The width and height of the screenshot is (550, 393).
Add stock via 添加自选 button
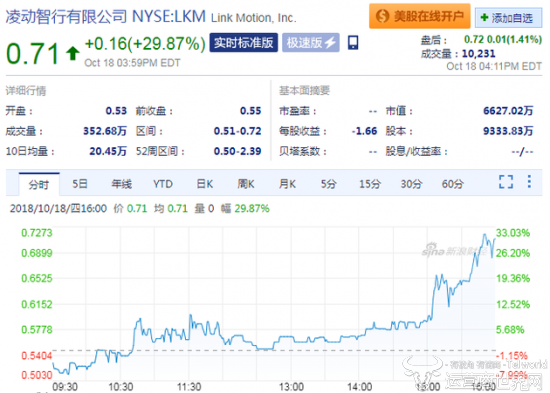click(x=508, y=18)
